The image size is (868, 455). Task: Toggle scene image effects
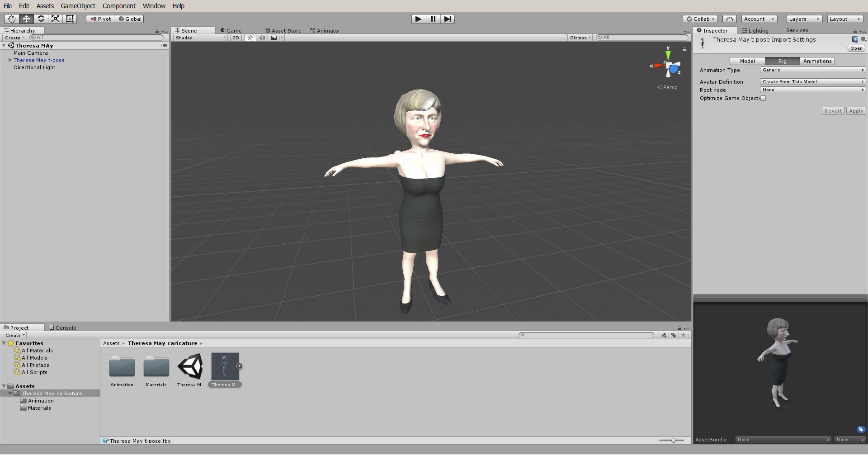point(274,38)
